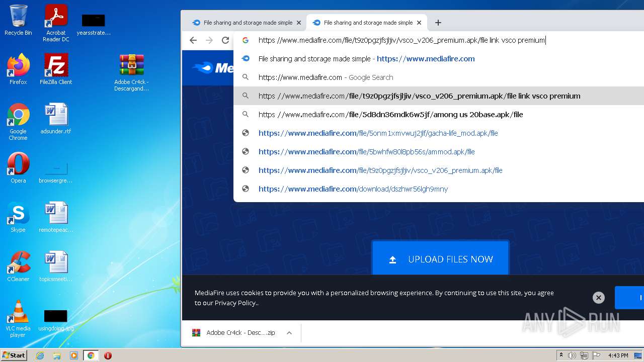Open the Windows Start menu
The width and height of the screenshot is (644, 362).
[14, 355]
